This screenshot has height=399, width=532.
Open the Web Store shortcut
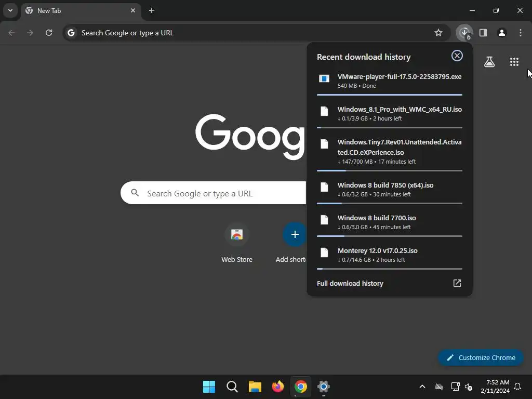point(237,243)
